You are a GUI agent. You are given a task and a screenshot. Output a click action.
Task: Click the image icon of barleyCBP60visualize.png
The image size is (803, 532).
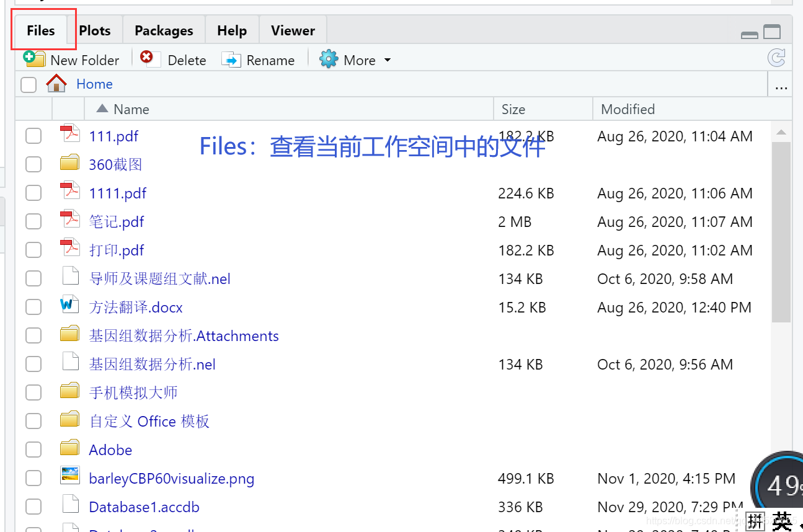[70, 476]
